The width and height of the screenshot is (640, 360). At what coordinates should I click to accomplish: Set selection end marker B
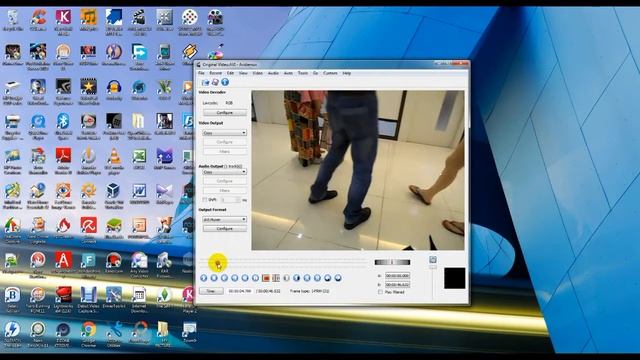coord(276,278)
